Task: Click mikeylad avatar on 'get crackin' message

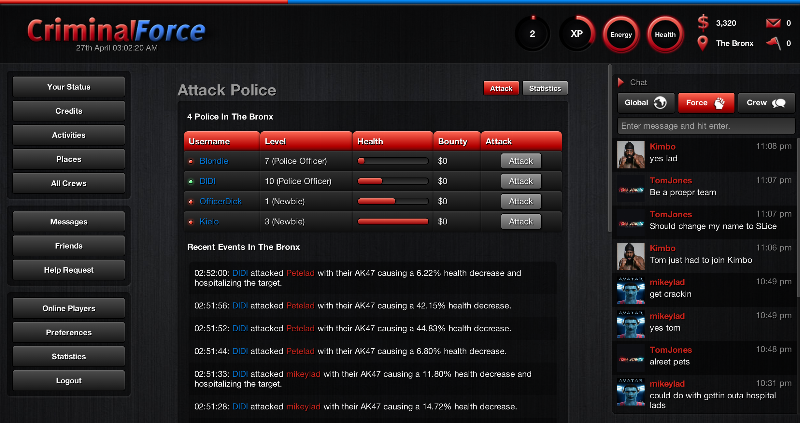Action: pos(631,290)
